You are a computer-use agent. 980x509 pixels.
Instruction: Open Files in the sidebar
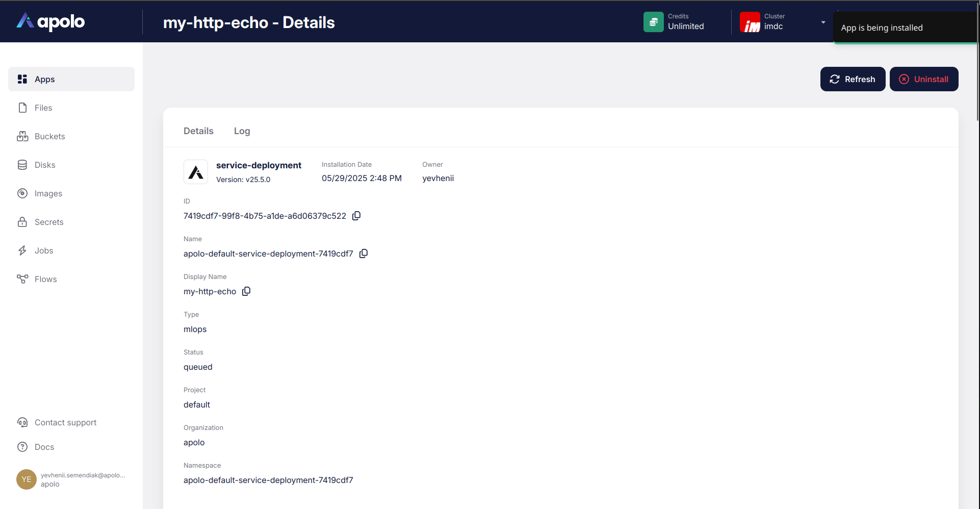[43, 108]
